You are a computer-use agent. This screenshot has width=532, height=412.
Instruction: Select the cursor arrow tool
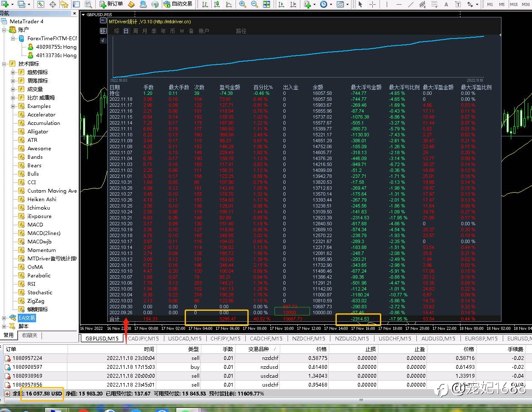pyautogui.click(x=360, y=4)
